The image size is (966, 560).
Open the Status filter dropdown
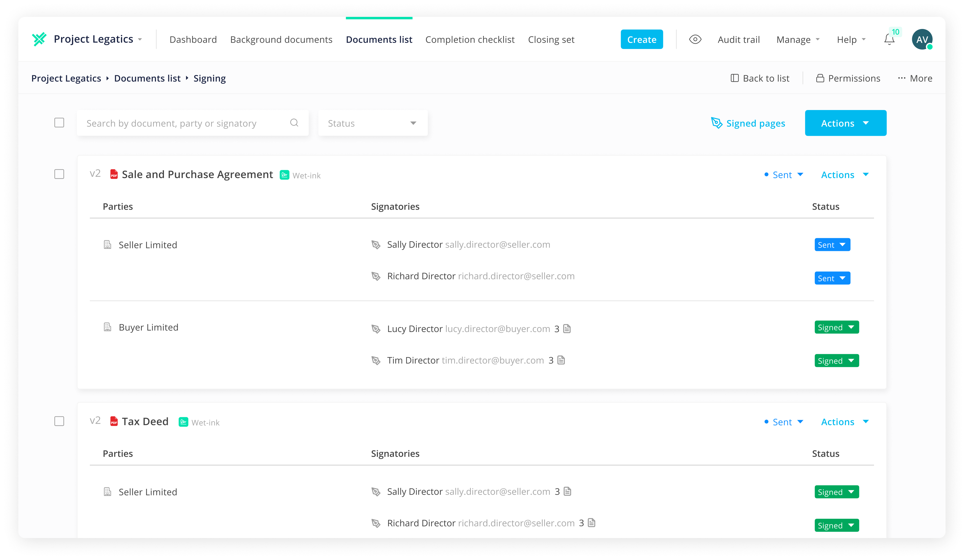tap(373, 123)
